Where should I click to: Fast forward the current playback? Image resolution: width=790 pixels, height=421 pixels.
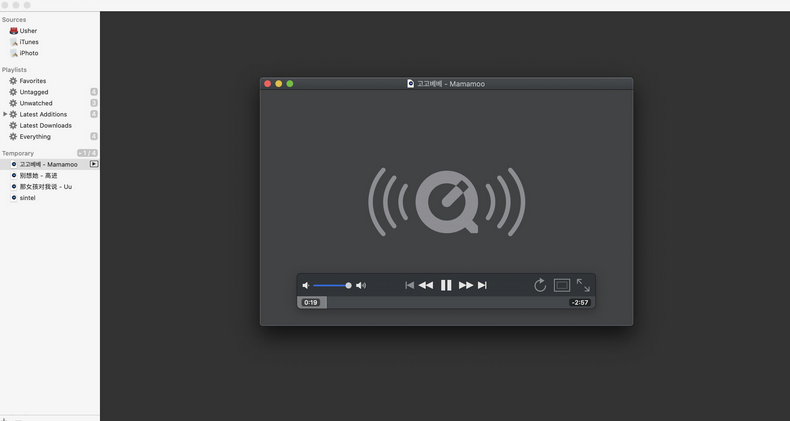point(466,286)
